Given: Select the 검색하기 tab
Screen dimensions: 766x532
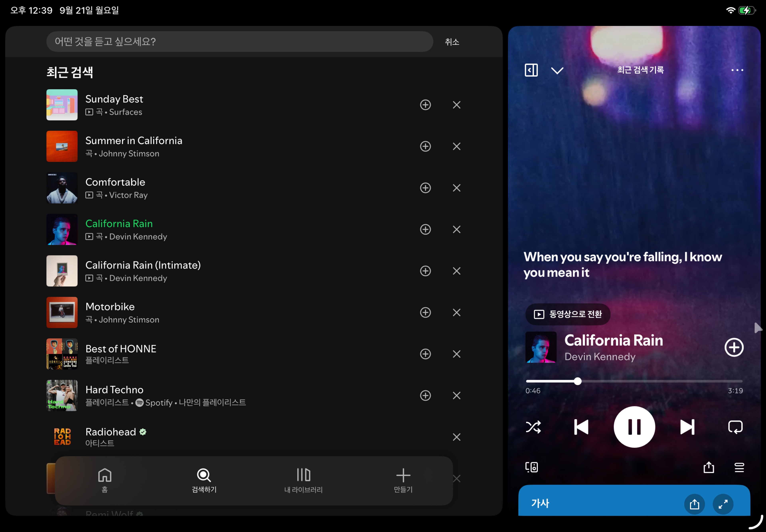Looking at the screenshot, I should (x=204, y=480).
